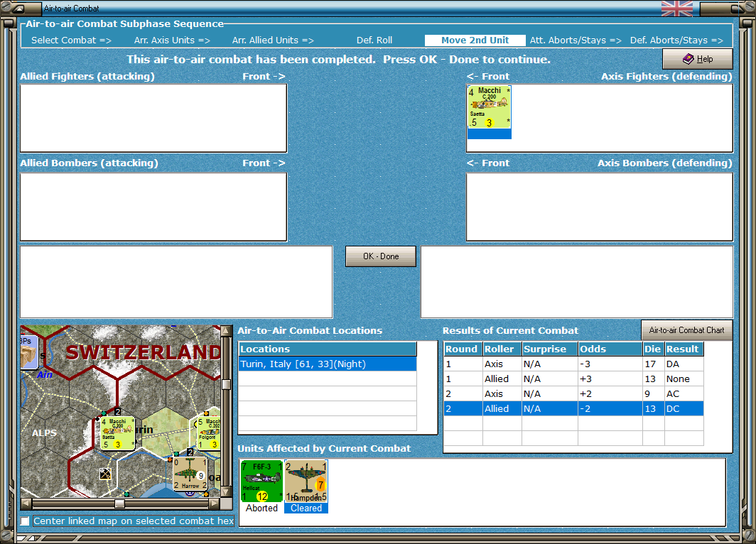Click the Roller column header
The height and width of the screenshot is (544, 756).
click(x=502, y=349)
